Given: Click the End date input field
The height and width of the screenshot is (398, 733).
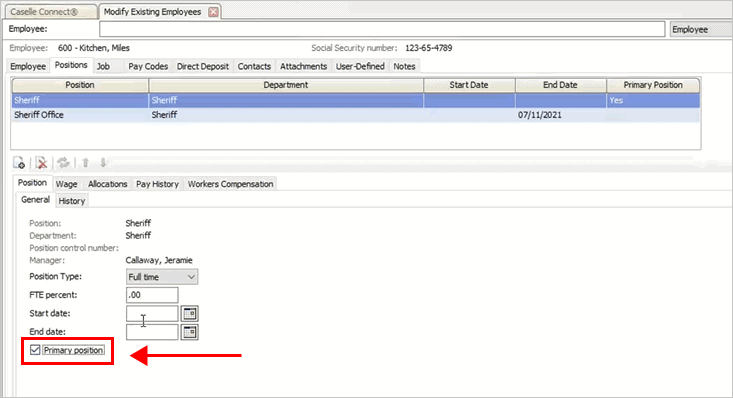Looking at the screenshot, I should [x=152, y=332].
